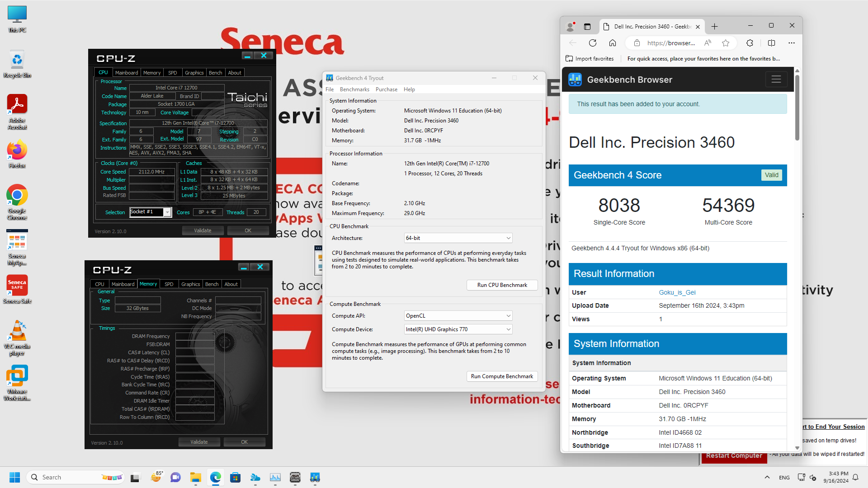Open Edge tab actions menu

point(587,27)
